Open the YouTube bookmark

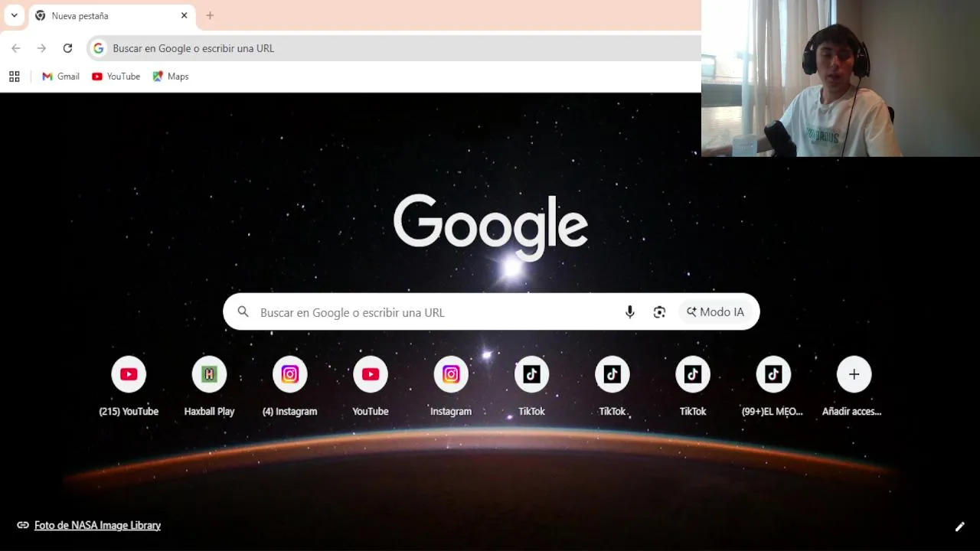116,77
